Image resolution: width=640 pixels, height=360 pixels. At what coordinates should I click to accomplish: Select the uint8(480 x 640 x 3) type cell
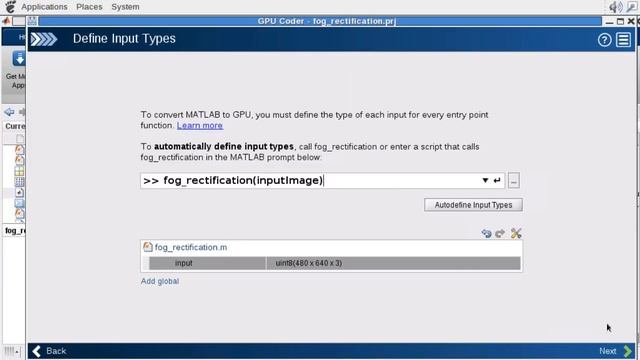(393, 263)
